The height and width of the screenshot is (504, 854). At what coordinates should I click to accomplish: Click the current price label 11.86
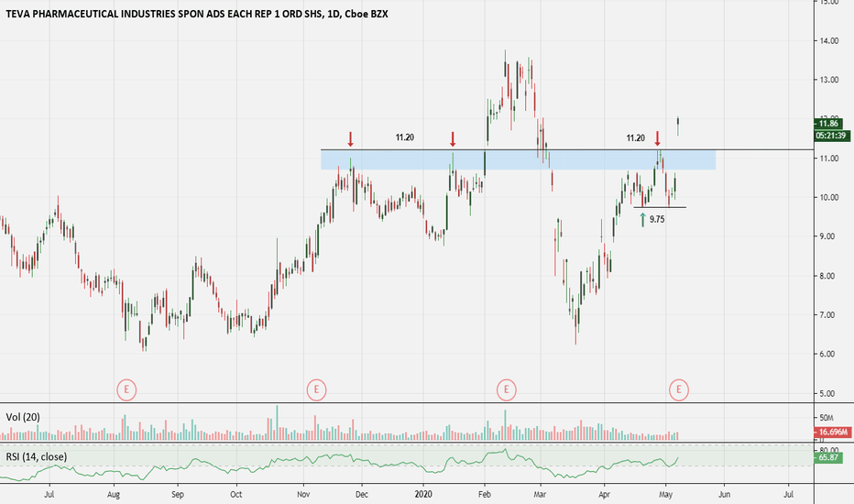point(829,124)
